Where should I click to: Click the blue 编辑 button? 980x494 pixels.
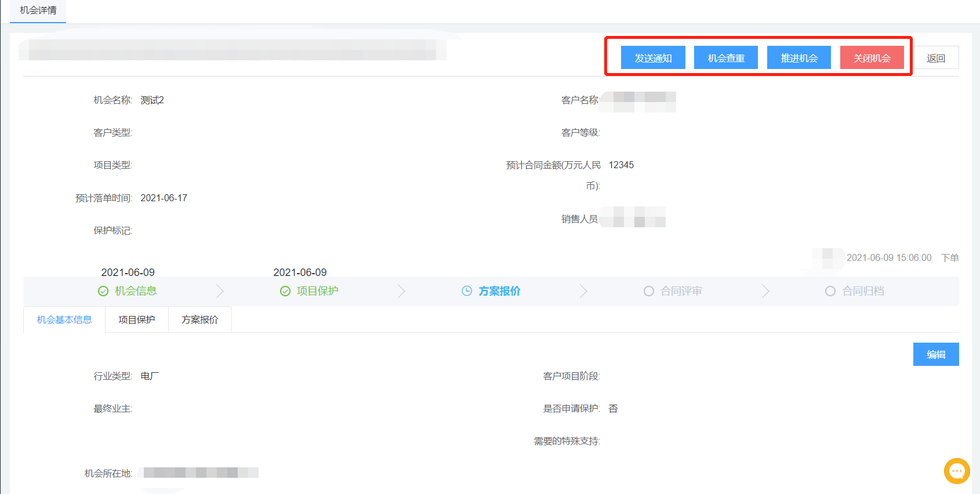click(936, 354)
